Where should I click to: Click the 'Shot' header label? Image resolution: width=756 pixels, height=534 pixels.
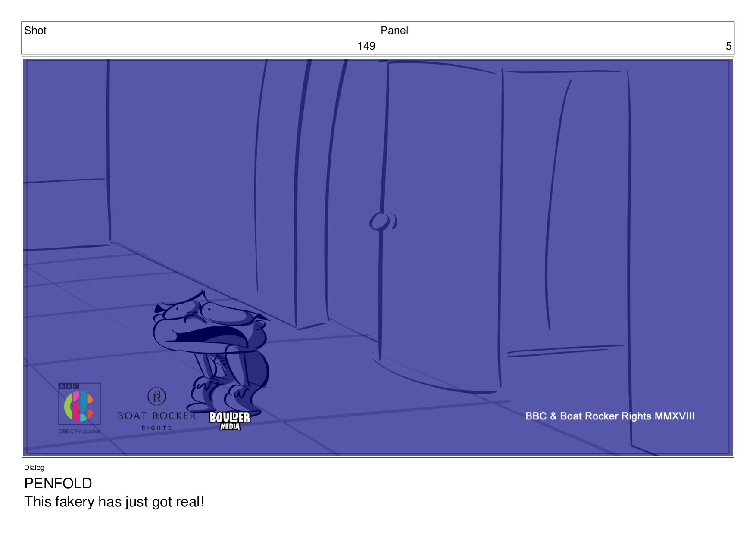pyautogui.click(x=35, y=31)
